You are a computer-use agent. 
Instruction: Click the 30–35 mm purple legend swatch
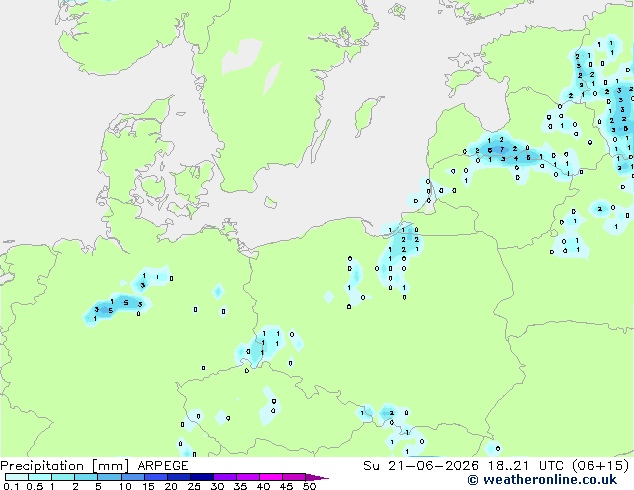(224, 477)
